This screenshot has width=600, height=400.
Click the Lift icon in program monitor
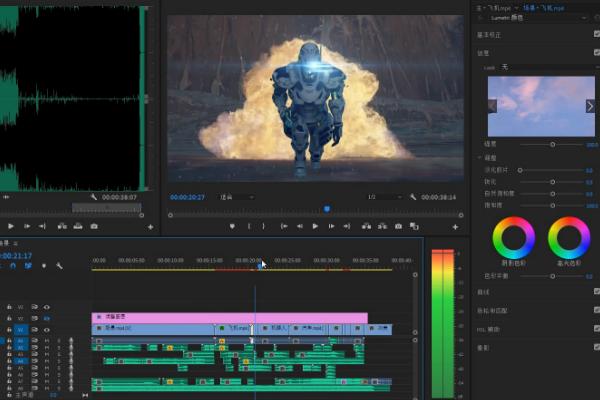pos(366,226)
